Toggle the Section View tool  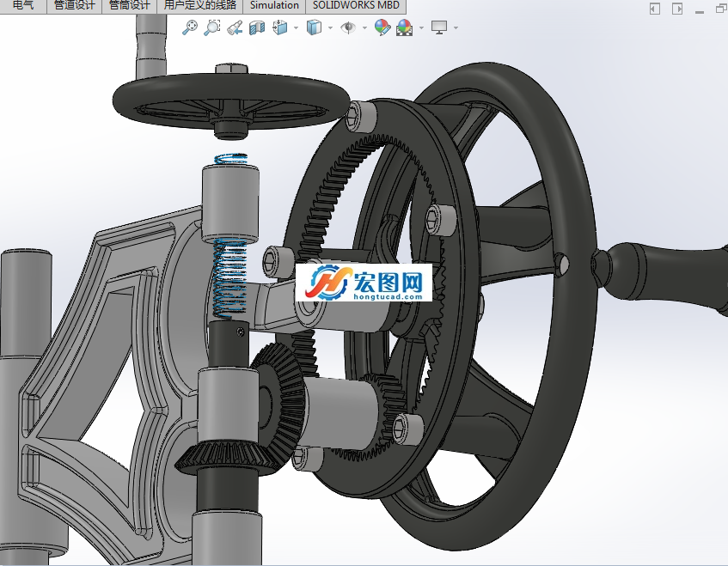(257, 27)
